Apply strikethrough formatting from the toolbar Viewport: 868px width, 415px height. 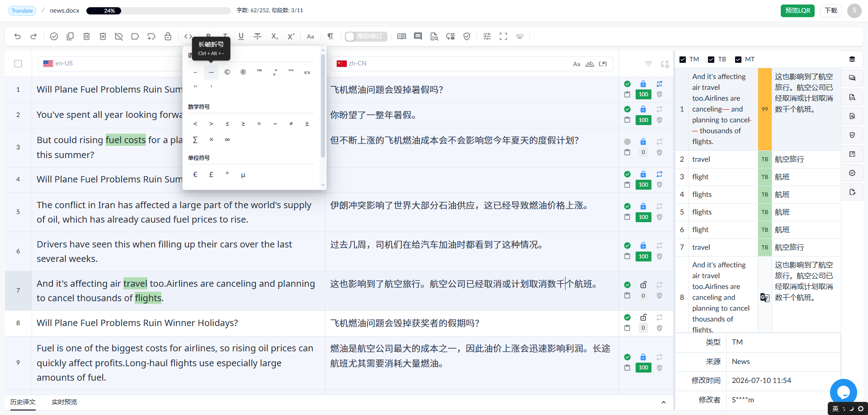point(257,37)
